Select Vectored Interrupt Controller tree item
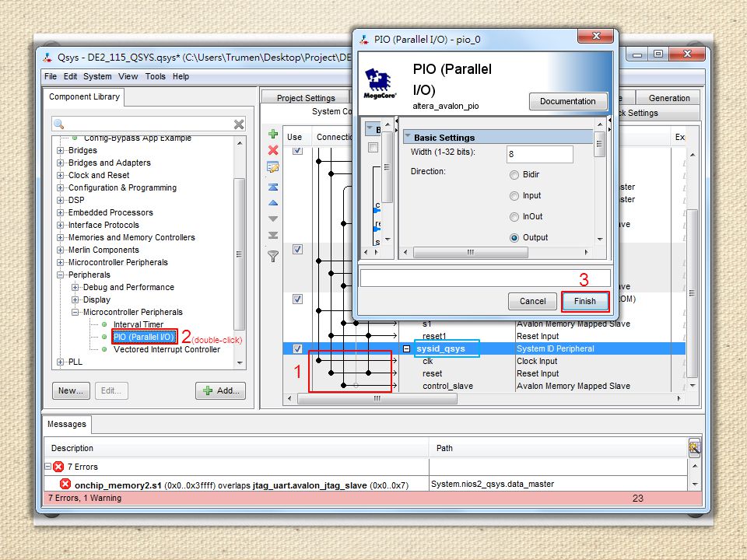The image size is (747, 560). point(167,349)
